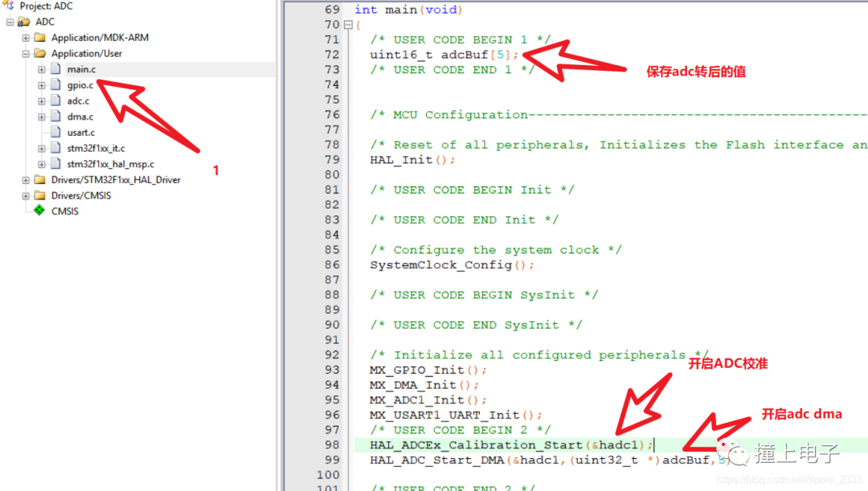The height and width of the screenshot is (491, 868).
Task: Expand stm32f1xx_hal_msp.c file node
Action: coord(42,163)
